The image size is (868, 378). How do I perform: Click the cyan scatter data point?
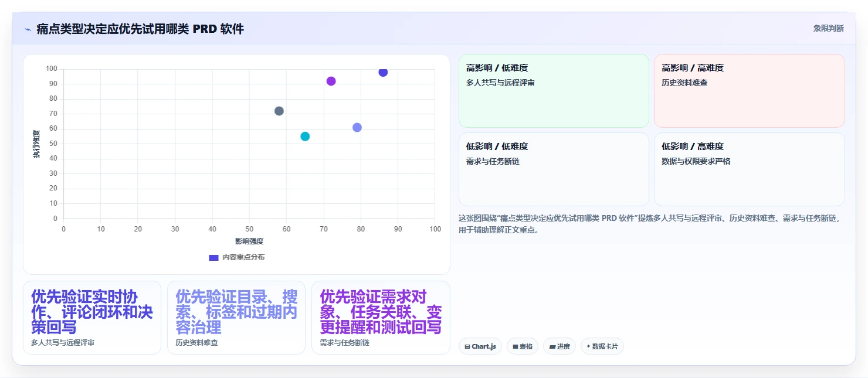point(305,137)
